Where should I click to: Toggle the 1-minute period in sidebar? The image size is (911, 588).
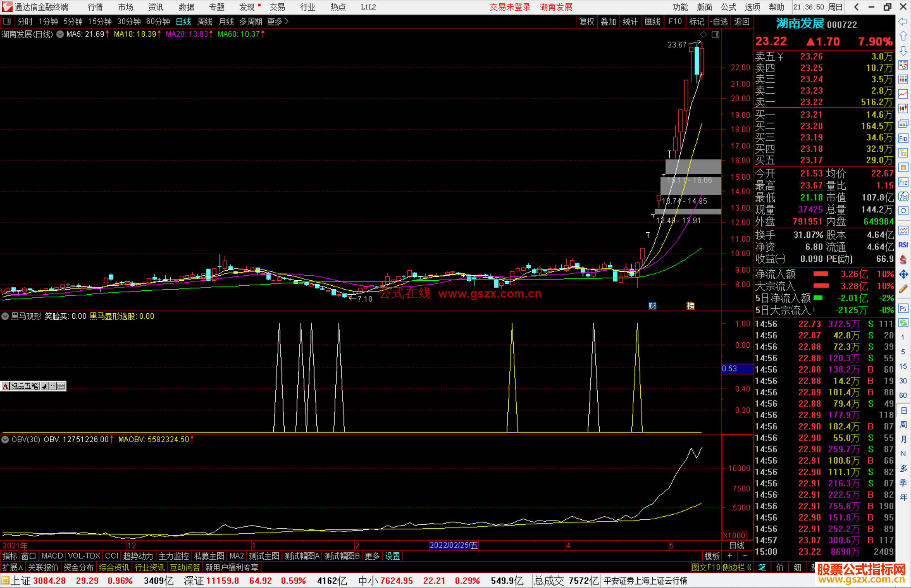click(903, 337)
